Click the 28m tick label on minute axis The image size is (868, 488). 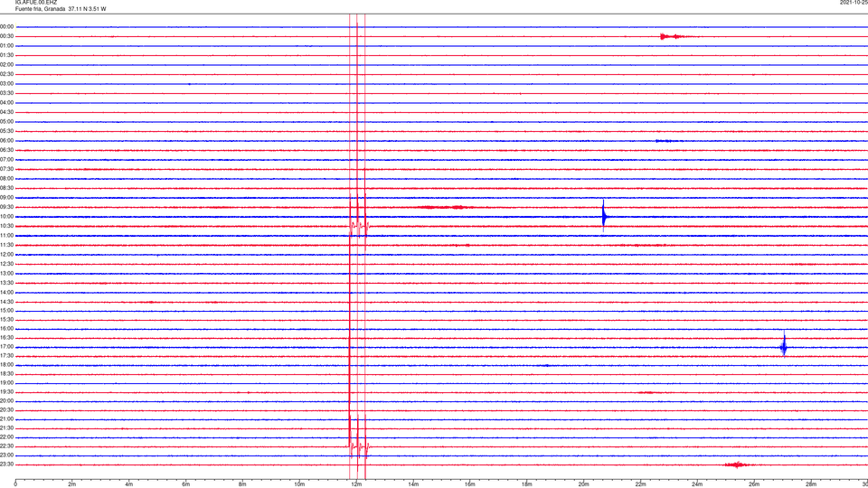coord(812,484)
